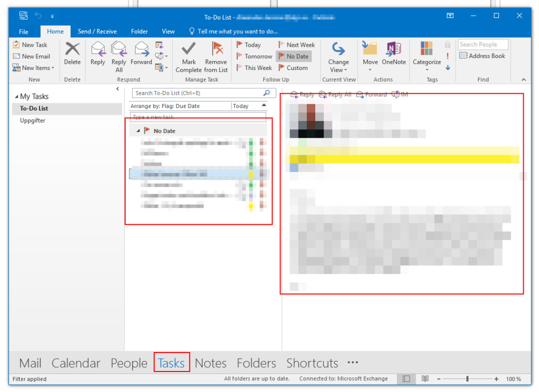Image resolution: width=539 pixels, height=392 pixels.
Task: Toggle the No Date follow-up flag
Action: (x=294, y=56)
